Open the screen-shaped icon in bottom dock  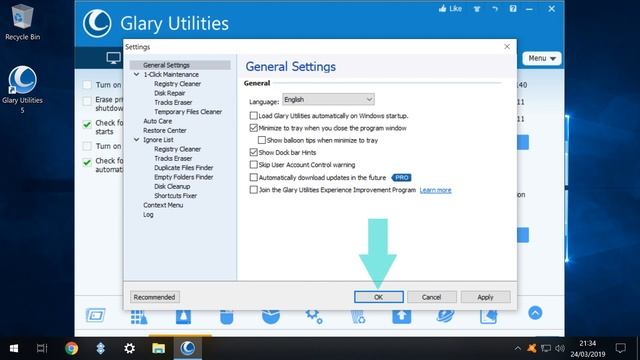96,316
